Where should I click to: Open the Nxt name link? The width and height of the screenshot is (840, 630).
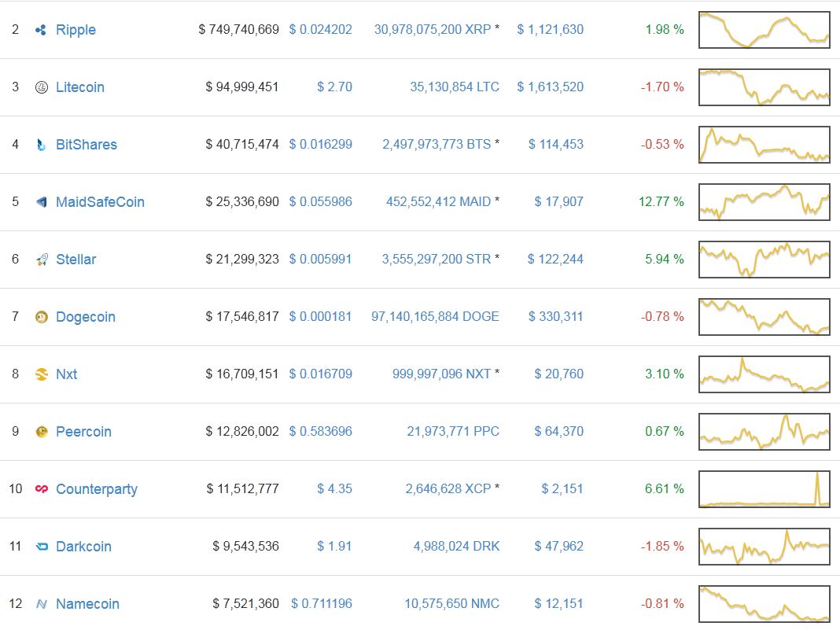coord(66,374)
